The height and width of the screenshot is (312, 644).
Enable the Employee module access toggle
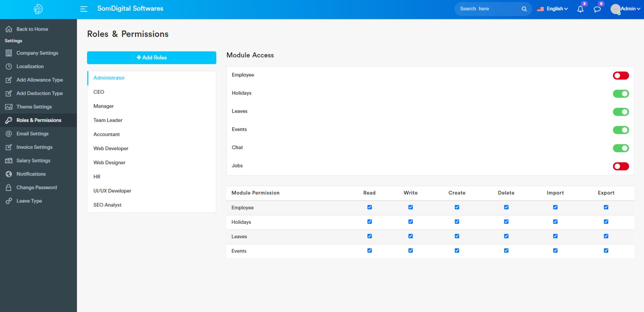point(620,76)
